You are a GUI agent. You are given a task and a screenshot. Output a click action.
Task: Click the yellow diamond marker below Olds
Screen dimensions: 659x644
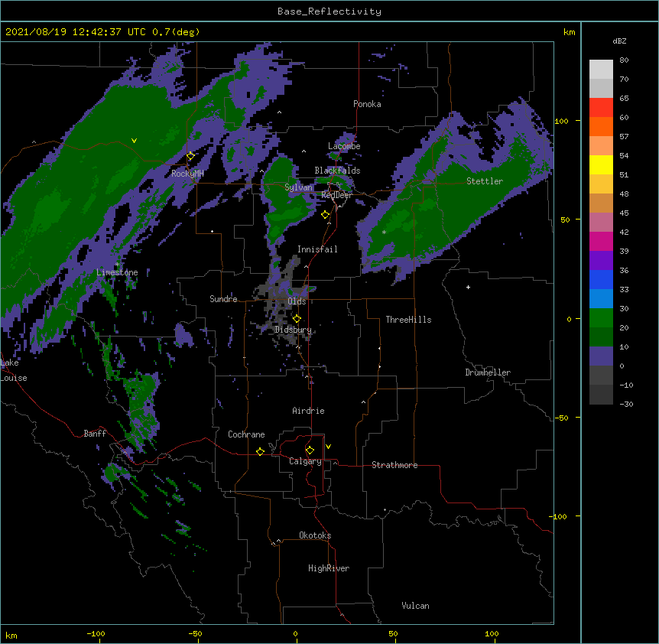click(297, 318)
